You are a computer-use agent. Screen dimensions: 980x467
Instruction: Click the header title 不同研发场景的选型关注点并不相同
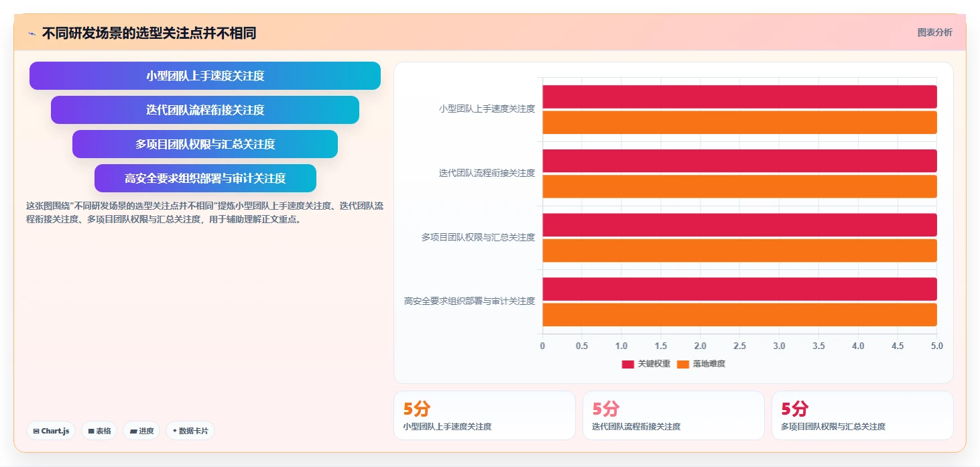(x=149, y=34)
